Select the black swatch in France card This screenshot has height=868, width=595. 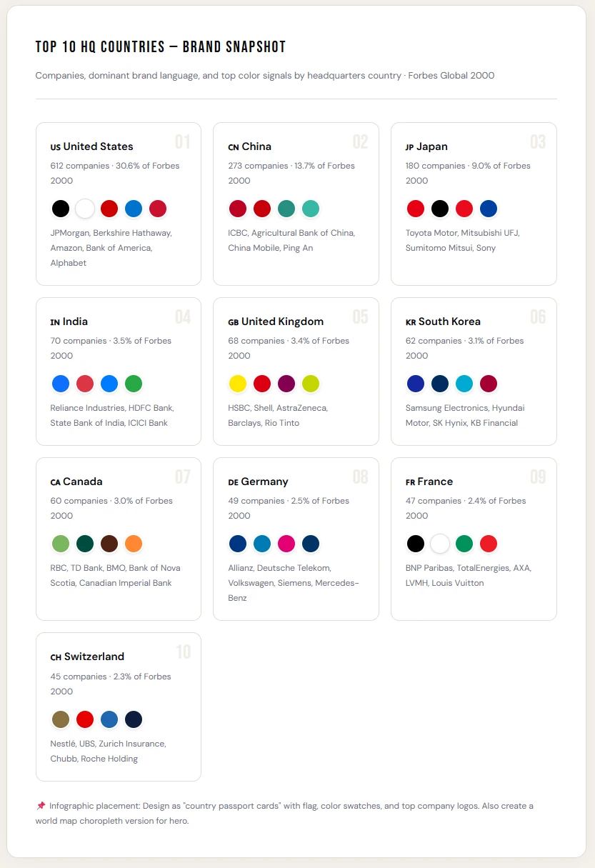pos(416,544)
